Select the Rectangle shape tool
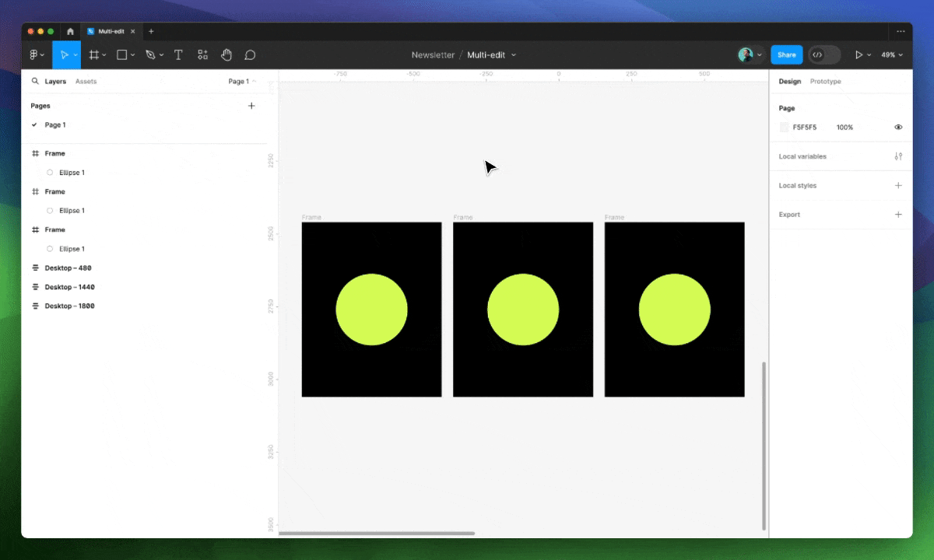 click(x=122, y=55)
